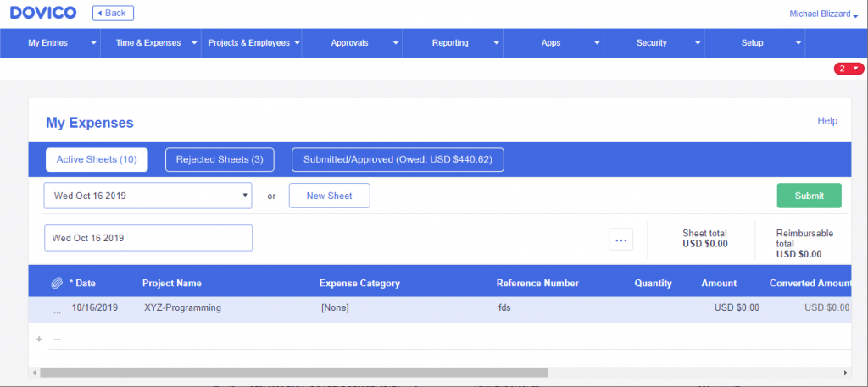Click the plus icon to add row
Screen dimensions: 868x387
point(39,339)
